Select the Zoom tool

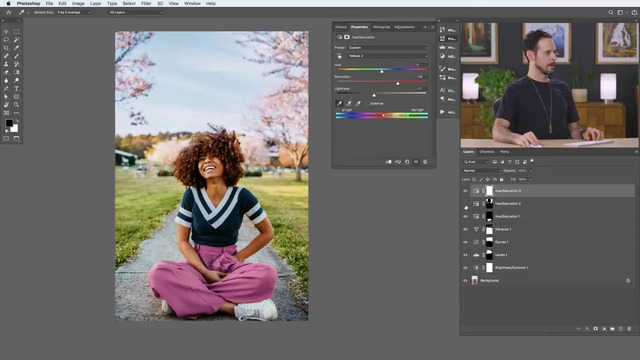16,105
